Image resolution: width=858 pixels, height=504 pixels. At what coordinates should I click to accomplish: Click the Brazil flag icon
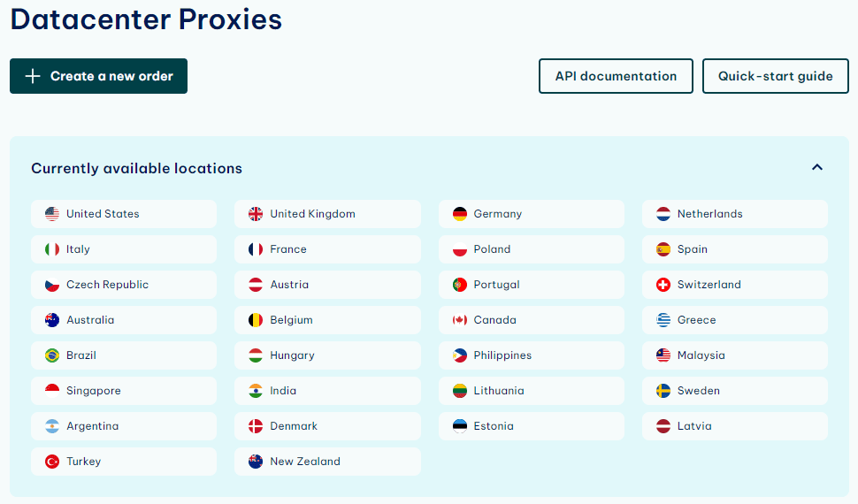point(52,355)
